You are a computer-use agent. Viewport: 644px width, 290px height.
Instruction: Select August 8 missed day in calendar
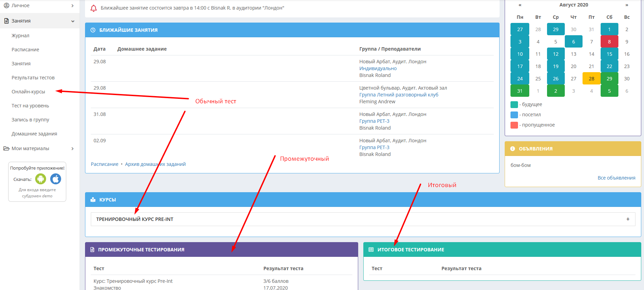tap(610, 42)
